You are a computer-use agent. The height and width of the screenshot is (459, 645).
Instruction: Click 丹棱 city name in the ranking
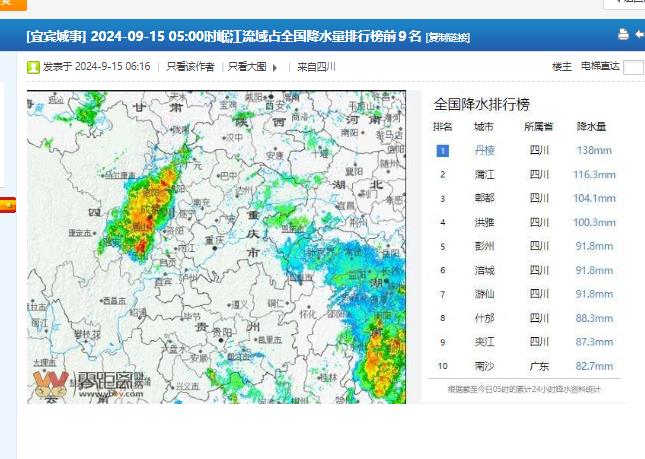click(484, 151)
